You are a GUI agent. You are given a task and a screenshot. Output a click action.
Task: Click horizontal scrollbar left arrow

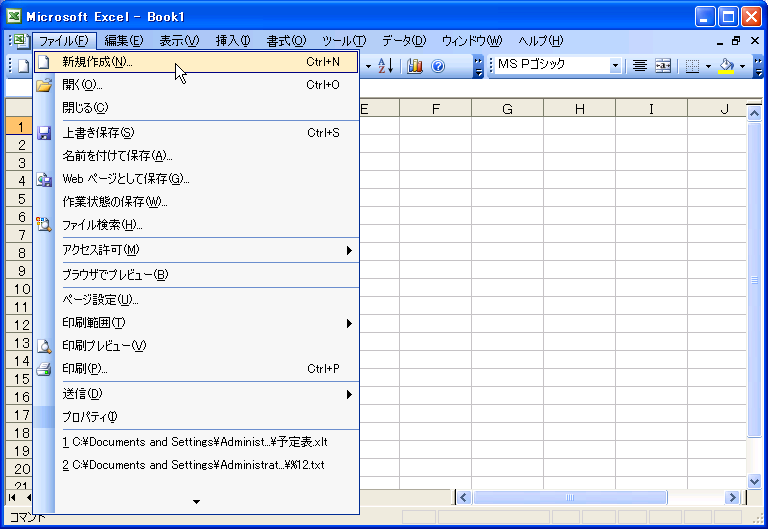coord(464,498)
